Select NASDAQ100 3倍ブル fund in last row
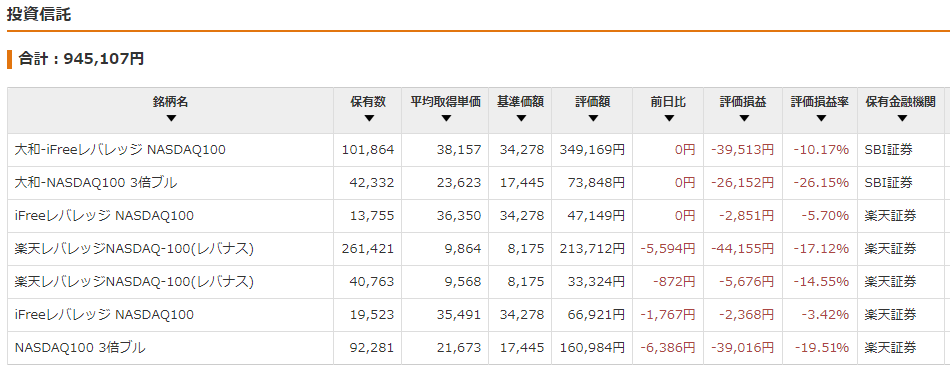This screenshot has width=950, height=369. 80,348
